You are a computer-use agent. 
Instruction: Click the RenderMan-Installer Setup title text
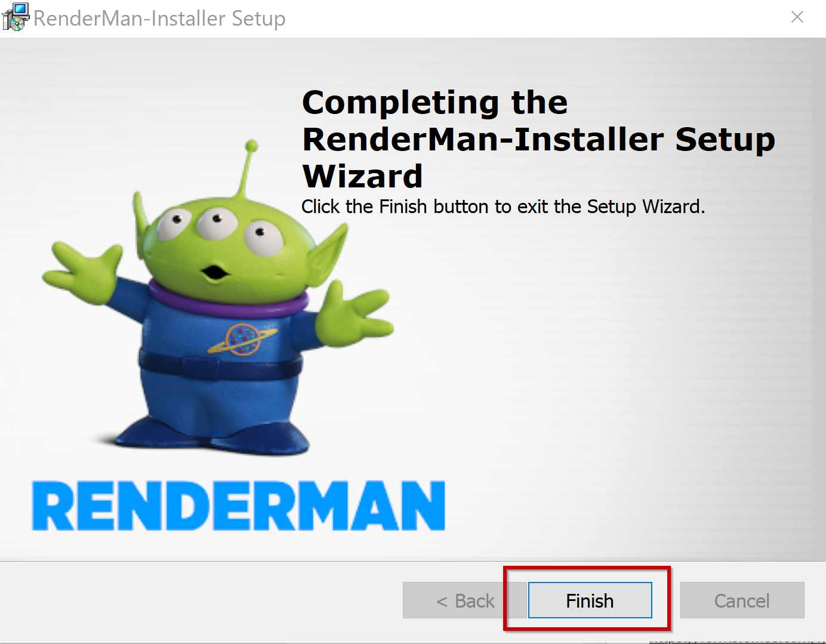159,19
